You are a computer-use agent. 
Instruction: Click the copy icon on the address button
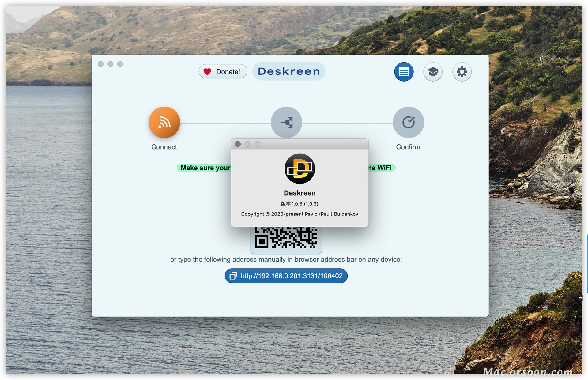[233, 275]
